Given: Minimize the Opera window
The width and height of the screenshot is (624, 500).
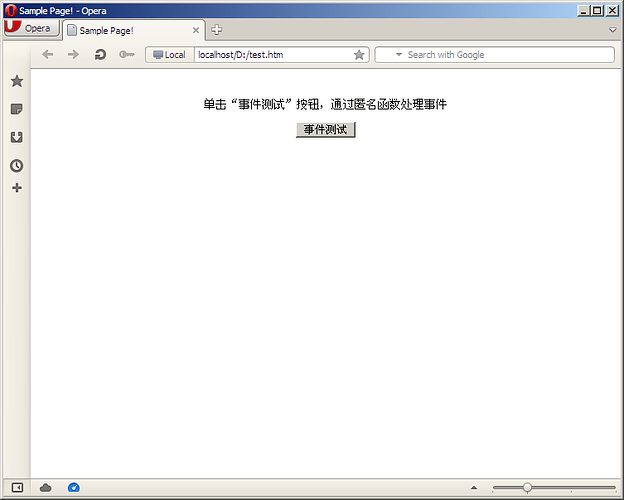Looking at the screenshot, I should pos(583,11).
